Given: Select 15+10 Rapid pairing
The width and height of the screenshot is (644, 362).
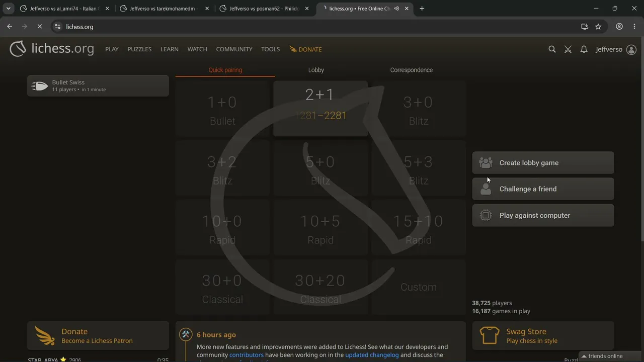Looking at the screenshot, I should [419, 227].
